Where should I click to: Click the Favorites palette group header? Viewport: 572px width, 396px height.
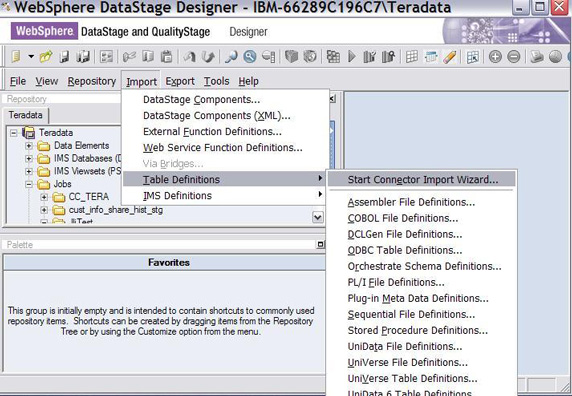(x=164, y=263)
